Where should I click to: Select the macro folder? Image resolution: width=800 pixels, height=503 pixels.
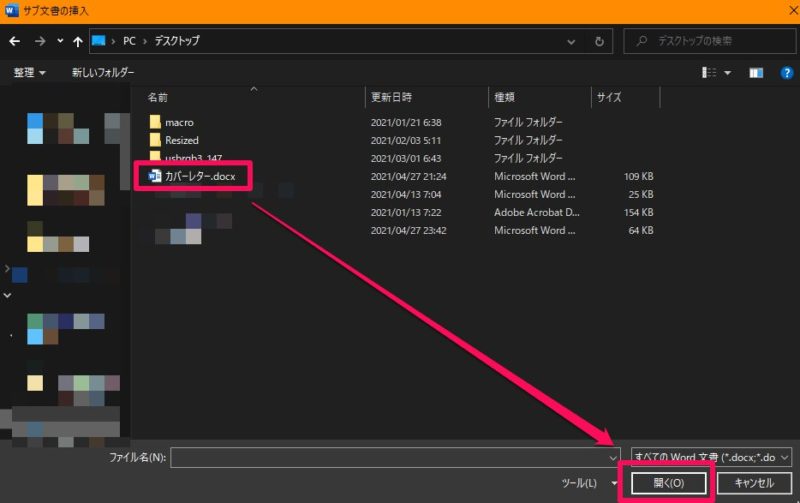click(x=179, y=122)
